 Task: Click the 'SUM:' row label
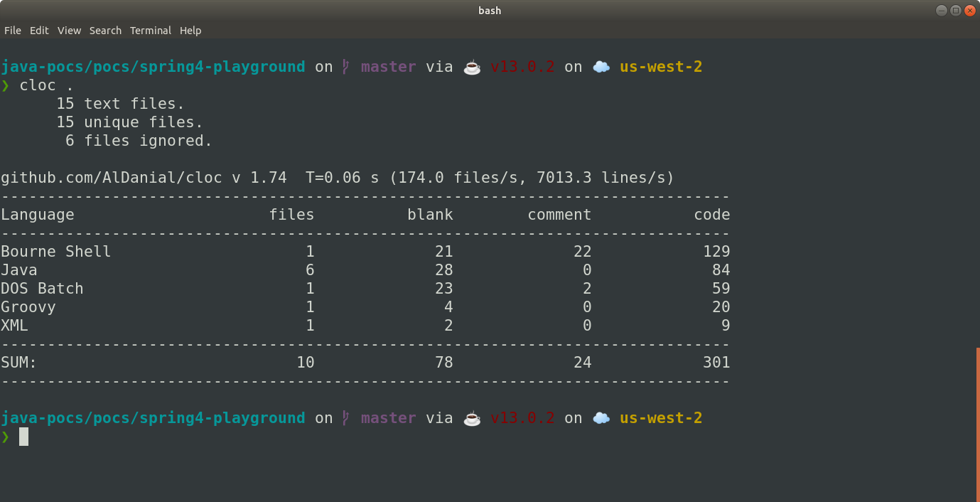click(19, 363)
